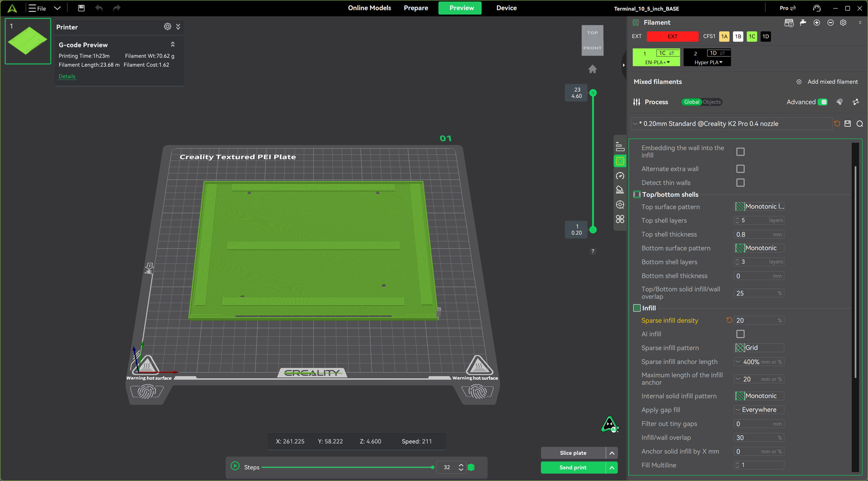Select the speedometer preview icon

[620, 175]
